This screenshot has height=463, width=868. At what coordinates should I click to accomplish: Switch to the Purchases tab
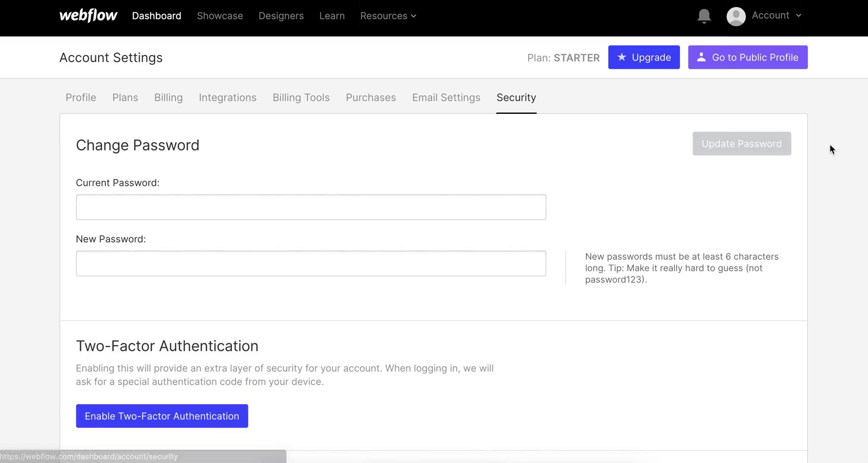tap(371, 98)
